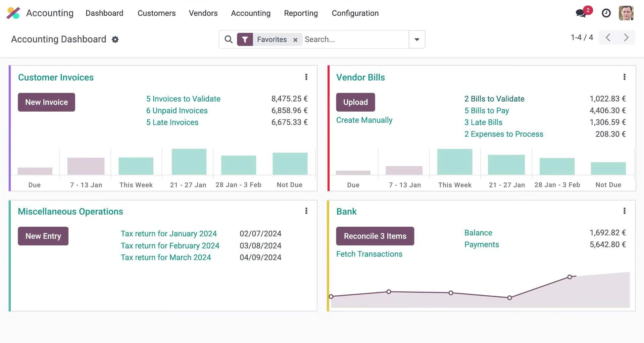
Task: Open the Customer Invoices card options menu
Action: point(306,77)
